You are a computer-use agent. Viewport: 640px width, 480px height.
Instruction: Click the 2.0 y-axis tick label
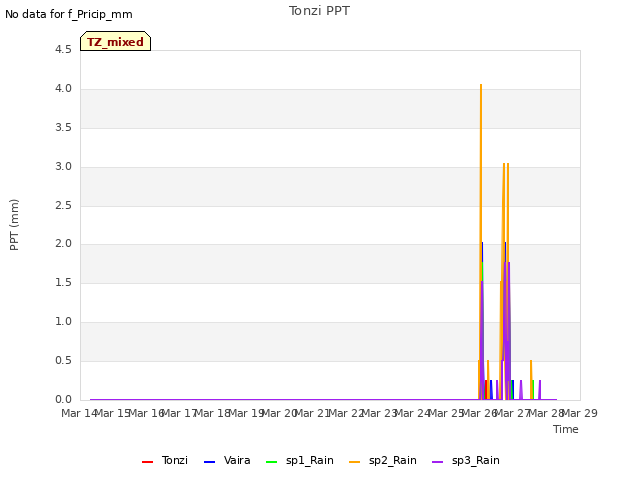(63, 244)
